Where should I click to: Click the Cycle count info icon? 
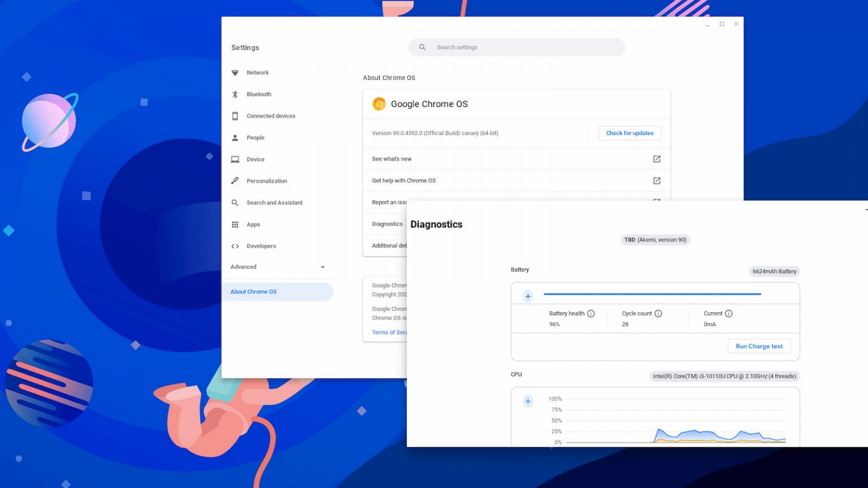[x=658, y=313]
